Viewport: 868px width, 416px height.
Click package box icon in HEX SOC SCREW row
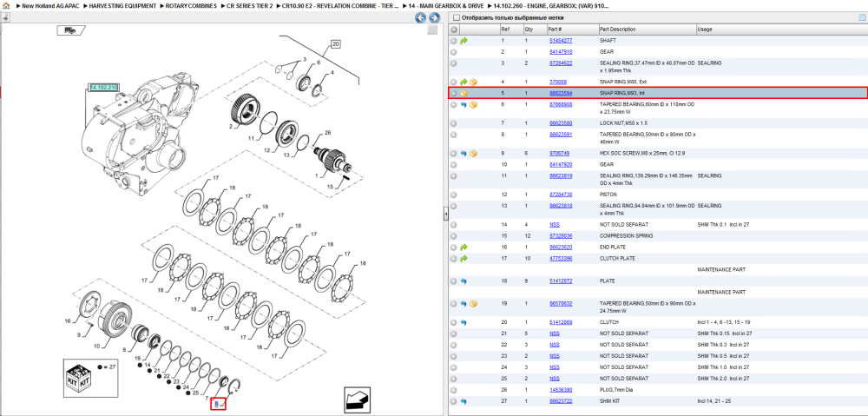pyautogui.click(x=473, y=154)
